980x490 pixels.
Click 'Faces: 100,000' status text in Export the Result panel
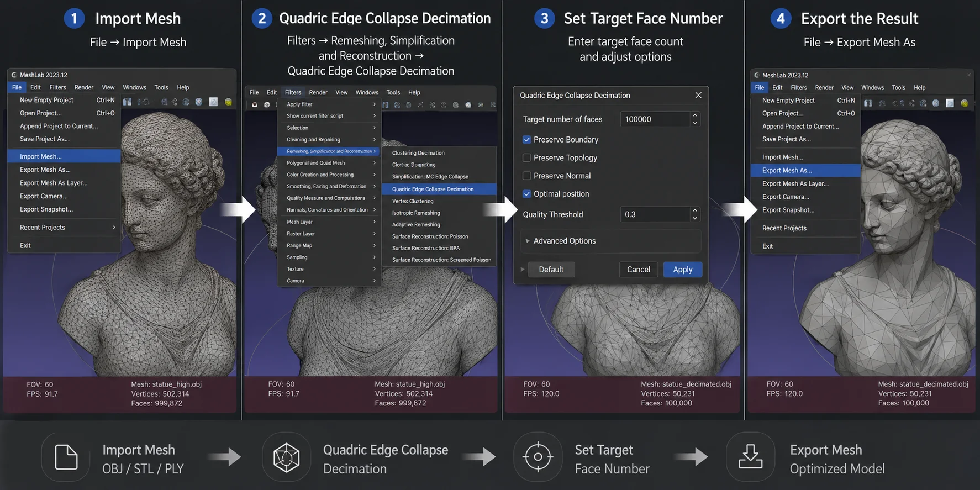click(904, 403)
